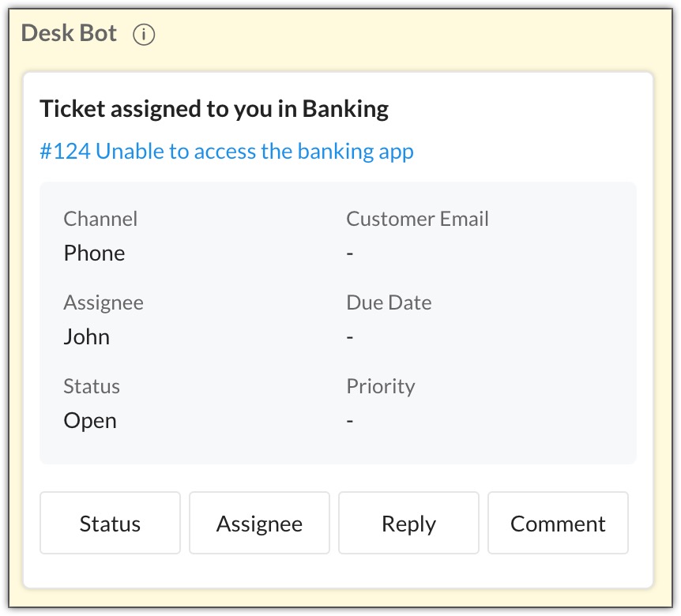Viewport: 681px width, 616px height.
Task: Click the Assignee label above John
Action: [x=103, y=302]
